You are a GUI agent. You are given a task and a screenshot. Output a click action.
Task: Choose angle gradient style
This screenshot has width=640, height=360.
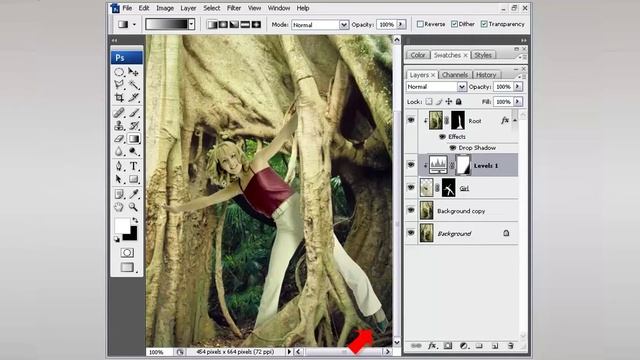coord(234,24)
